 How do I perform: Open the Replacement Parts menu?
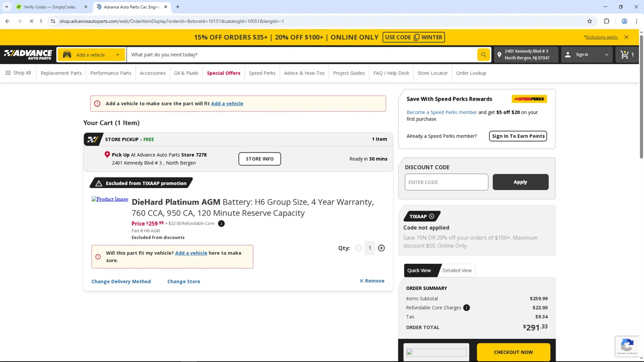coord(61,73)
